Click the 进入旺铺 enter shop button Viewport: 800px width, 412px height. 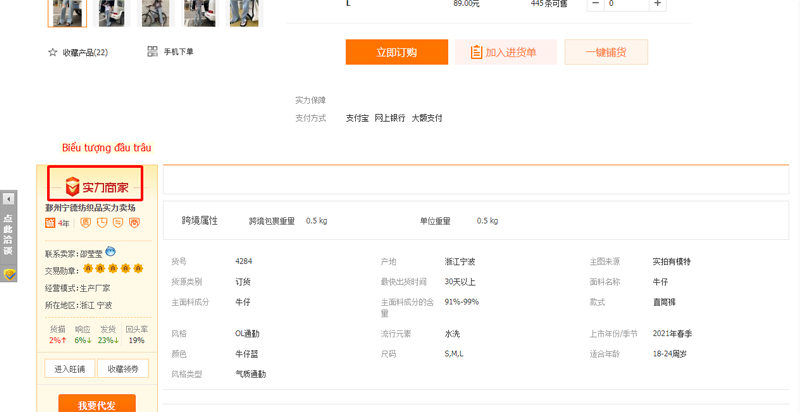click(70, 369)
